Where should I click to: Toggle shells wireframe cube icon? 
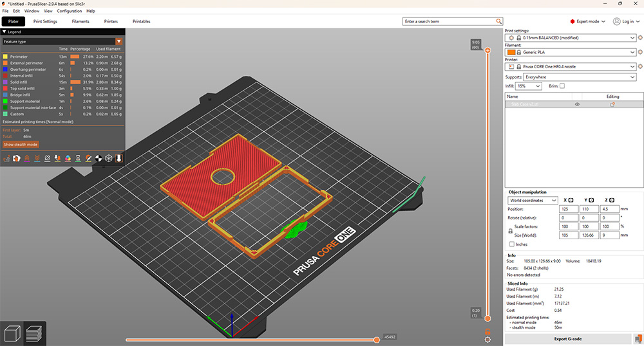(x=109, y=158)
